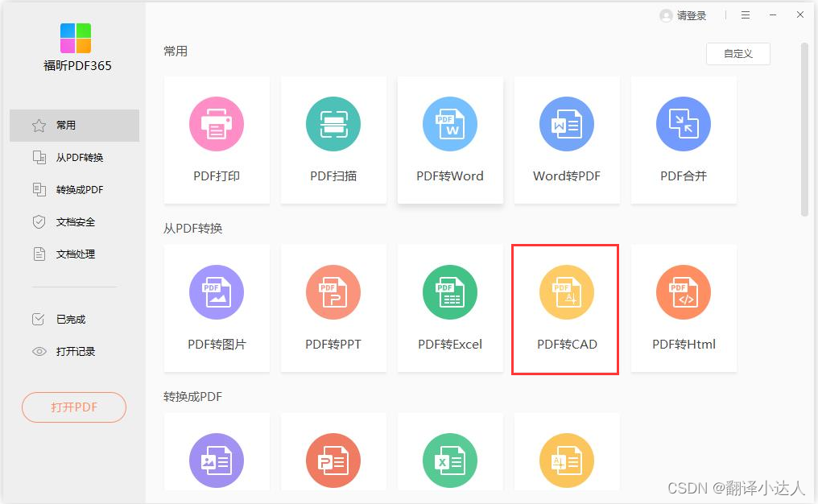Click the purple image-to-PDF icon
Viewport: 818px width, 504px height.
click(x=217, y=461)
